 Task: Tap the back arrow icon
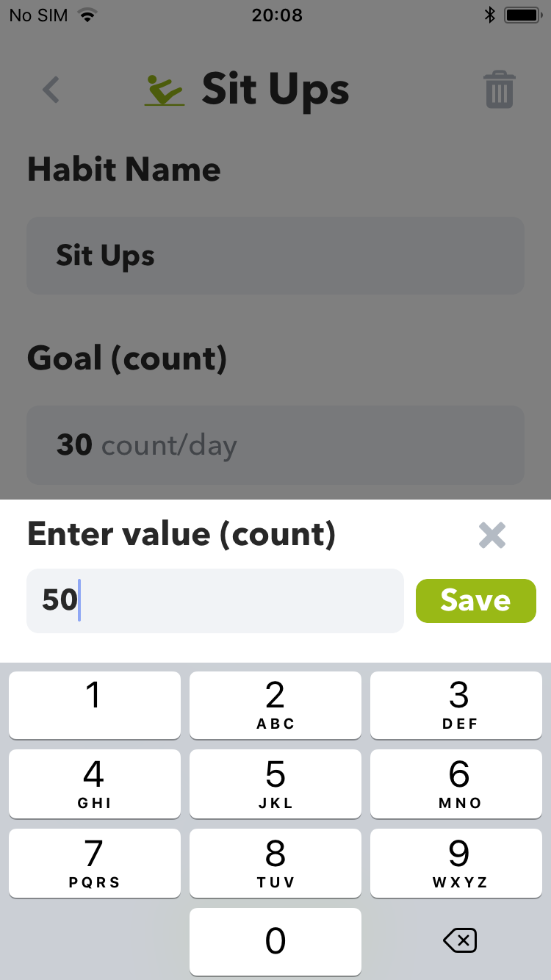[51, 90]
